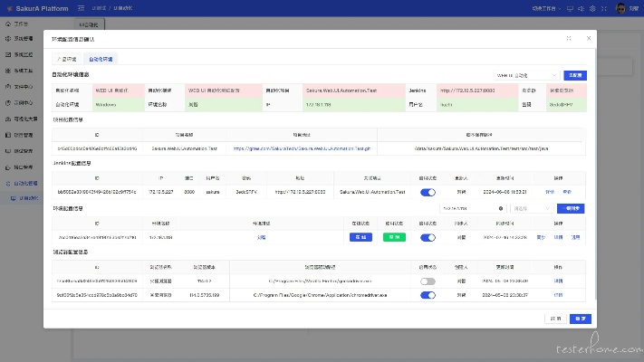
Task: Expand the dialog with its fullscreen icon
Action: click(x=569, y=39)
